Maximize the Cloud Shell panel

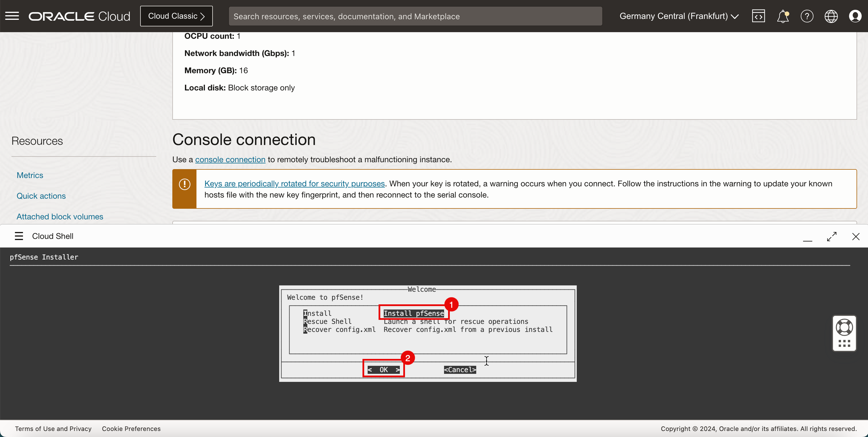pos(832,236)
